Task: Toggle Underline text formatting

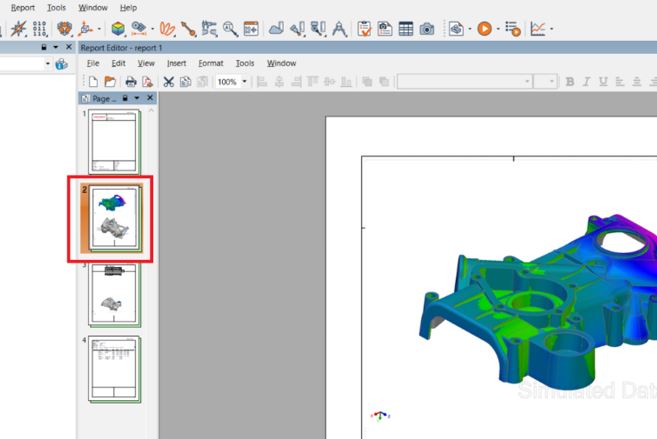Action: point(603,82)
